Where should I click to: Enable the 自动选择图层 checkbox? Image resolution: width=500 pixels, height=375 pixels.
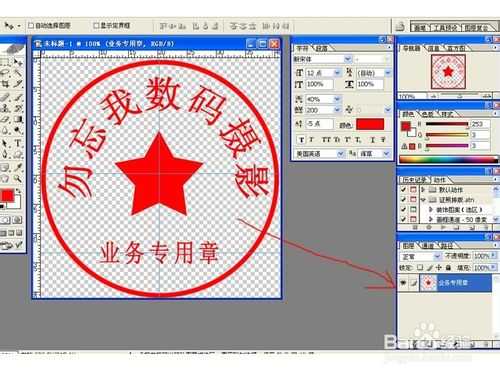tap(31, 25)
